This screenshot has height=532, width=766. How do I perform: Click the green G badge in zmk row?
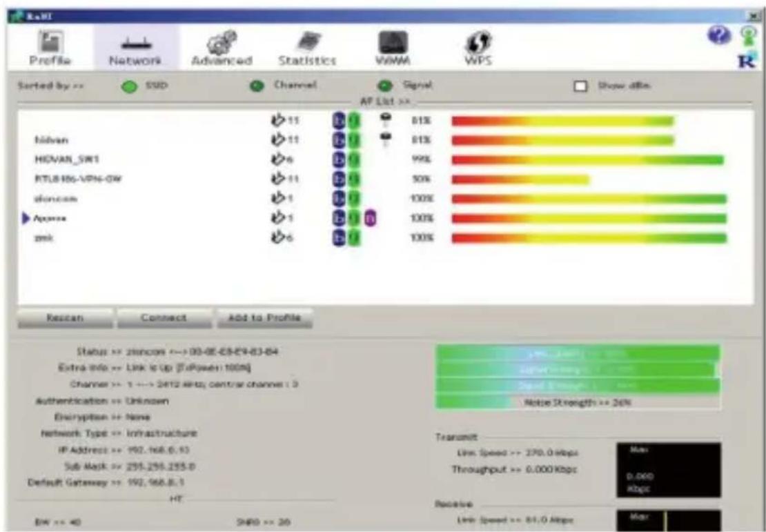click(x=354, y=238)
